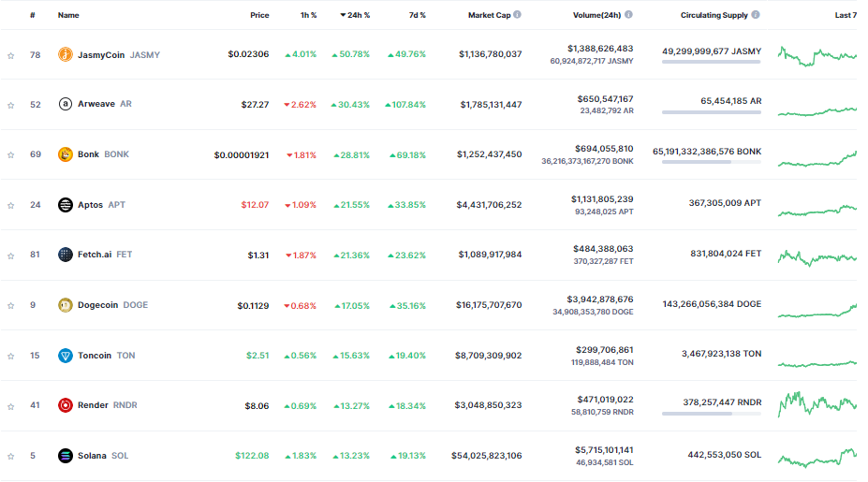868x482 pixels.
Task: Open the Render RNDR link
Action: 108,405
